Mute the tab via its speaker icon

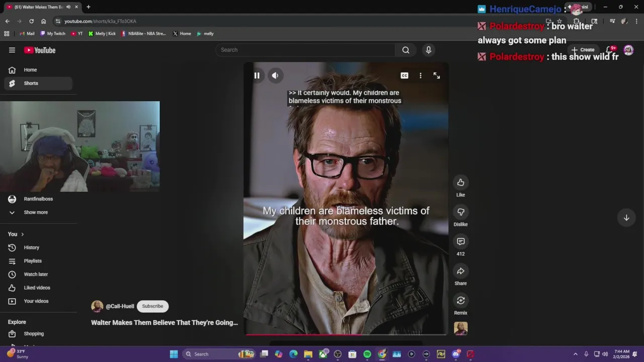coord(68,7)
